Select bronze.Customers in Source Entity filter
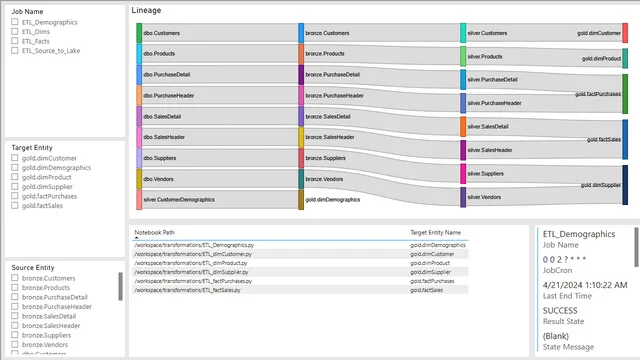The width and height of the screenshot is (640, 360). click(15, 278)
